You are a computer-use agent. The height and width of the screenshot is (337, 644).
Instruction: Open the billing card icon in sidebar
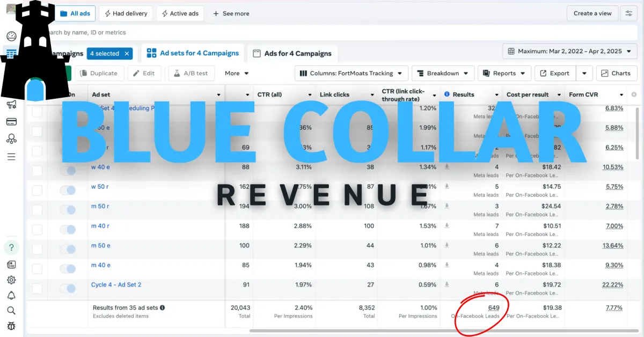tap(11, 122)
